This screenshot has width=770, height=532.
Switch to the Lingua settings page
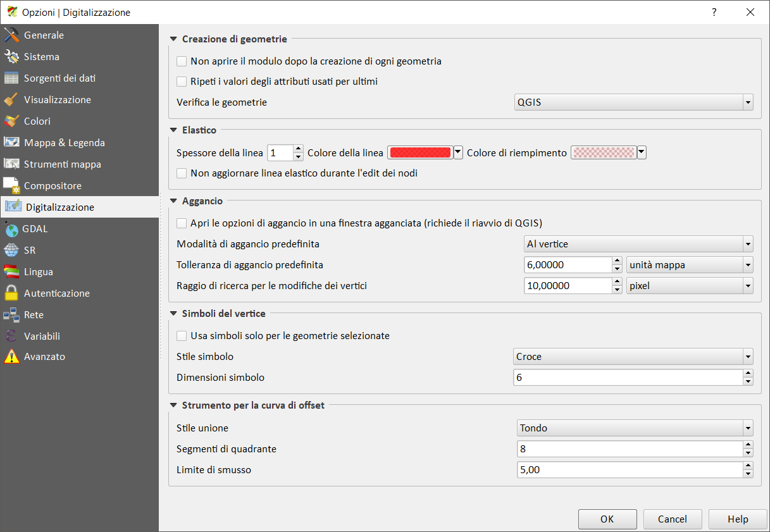39,272
